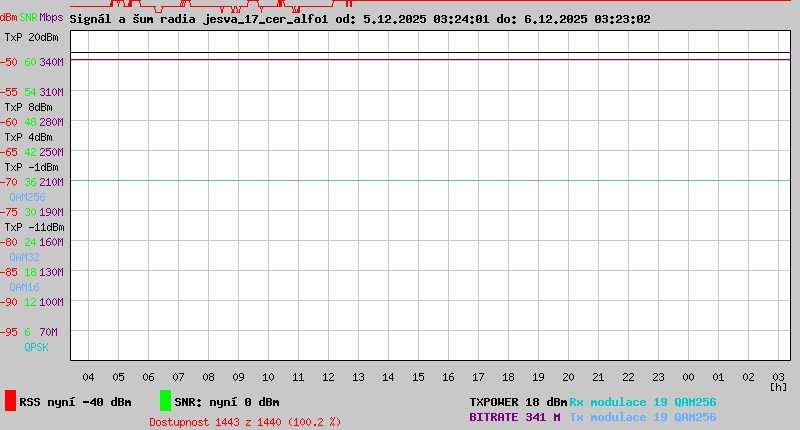Select the TxP 20dBm axis label
The height and width of the screenshot is (430, 800).
[31, 37]
